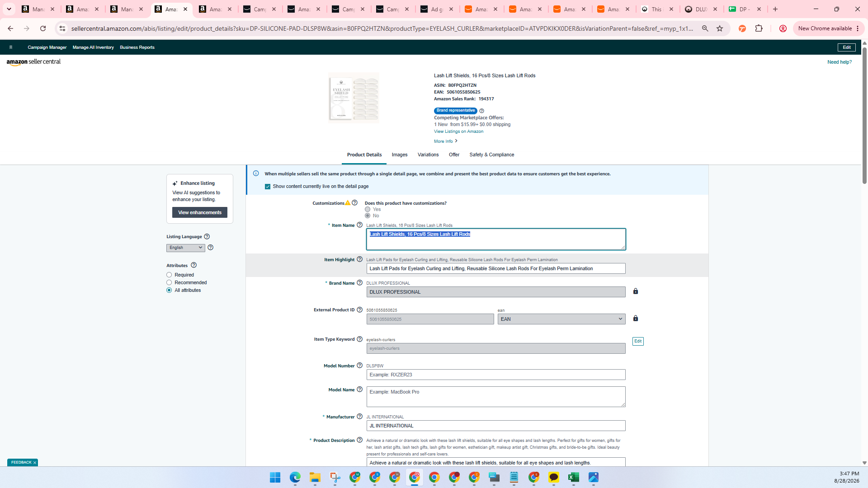Select No for product customizations
Screen dimensions: 868x488
pyautogui.click(x=368, y=216)
